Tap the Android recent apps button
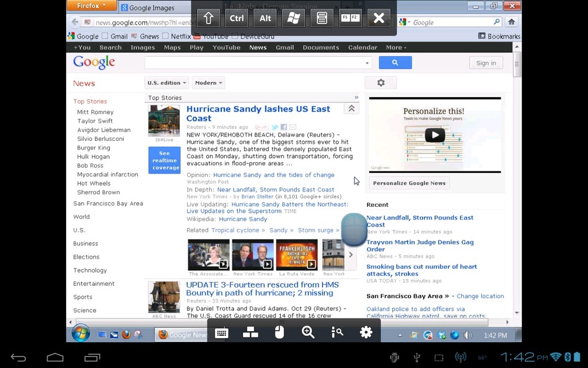 tap(92, 358)
